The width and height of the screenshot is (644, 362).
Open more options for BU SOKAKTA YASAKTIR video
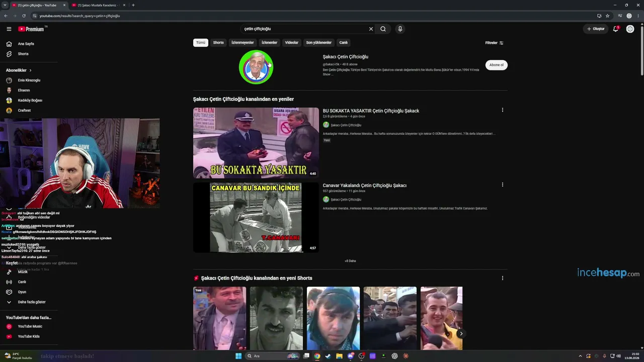tap(502, 110)
